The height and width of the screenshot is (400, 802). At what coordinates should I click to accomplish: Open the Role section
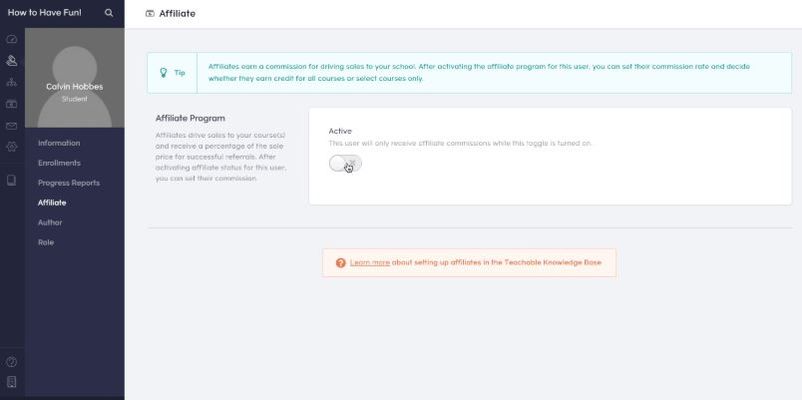click(x=46, y=242)
